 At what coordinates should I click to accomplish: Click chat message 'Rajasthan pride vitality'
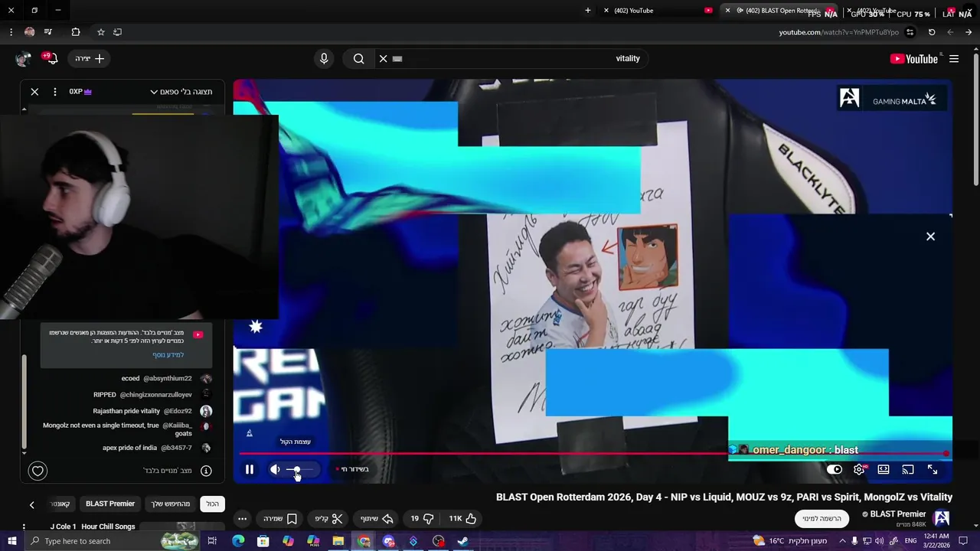[152, 411]
